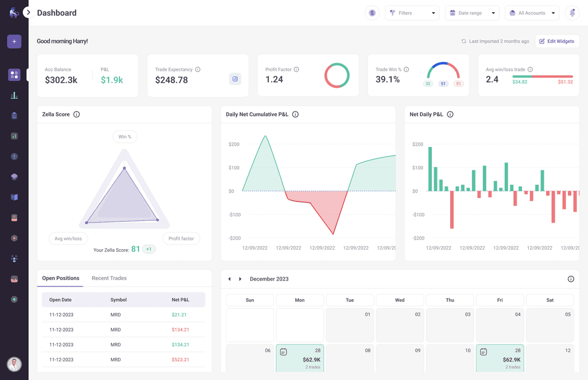Click the Zella Score info icon
Screen dimensions: 588x380
(76, 114)
